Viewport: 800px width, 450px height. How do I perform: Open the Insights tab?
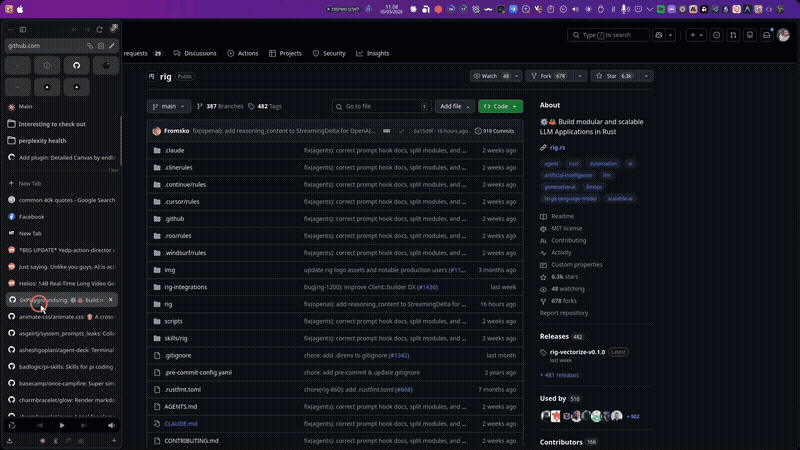point(372,53)
